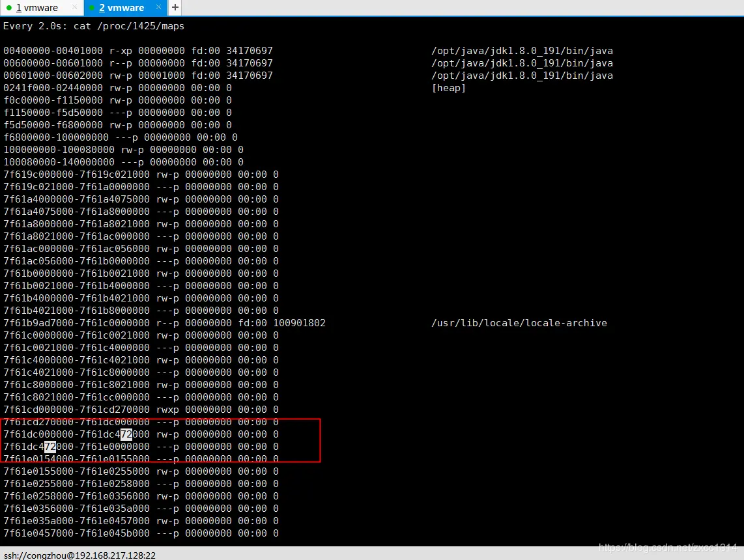Click the r-xp permission on the first java row
This screenshot has width=744, height=560.
tap(121, 51)
